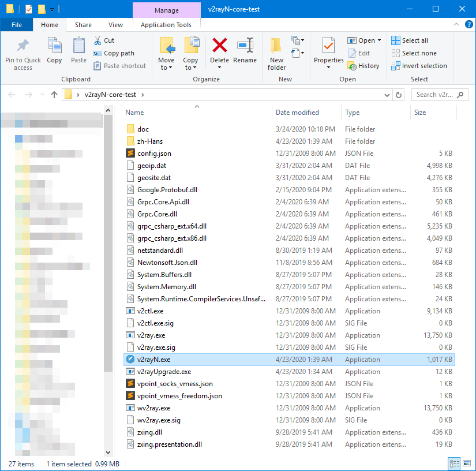Select v2ctl.exe file
The image size is (476, 471).
pyautogui.click(x=288, y=311)
